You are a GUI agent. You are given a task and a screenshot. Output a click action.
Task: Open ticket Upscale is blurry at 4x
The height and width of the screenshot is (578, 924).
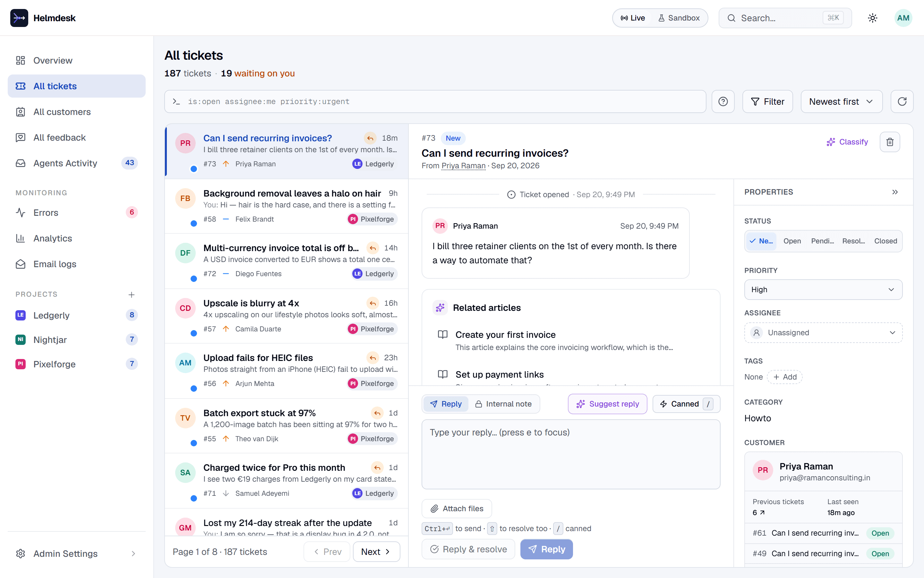tap(287, 316)
